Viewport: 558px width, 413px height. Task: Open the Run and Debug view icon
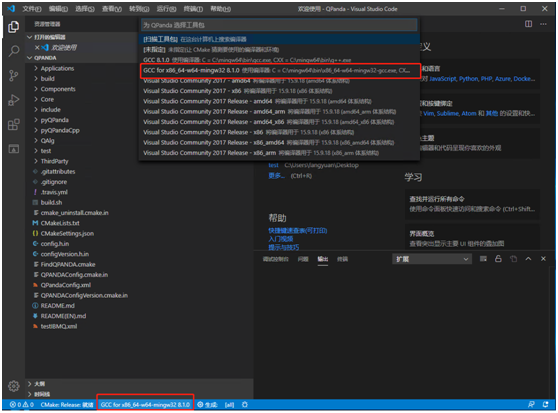tap(14, 100)
